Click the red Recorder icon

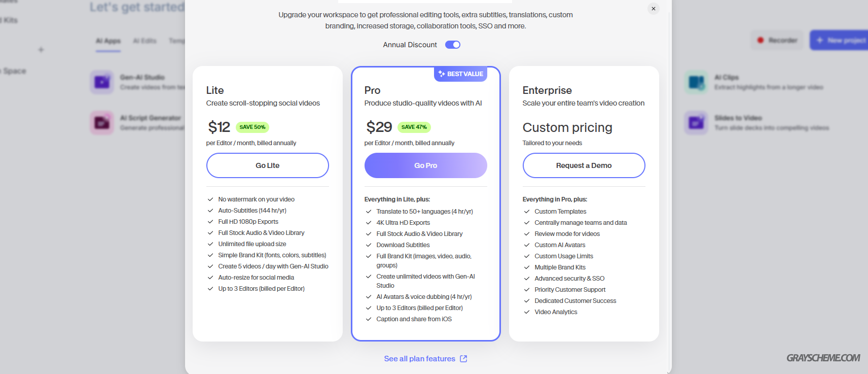click(761, 40)
